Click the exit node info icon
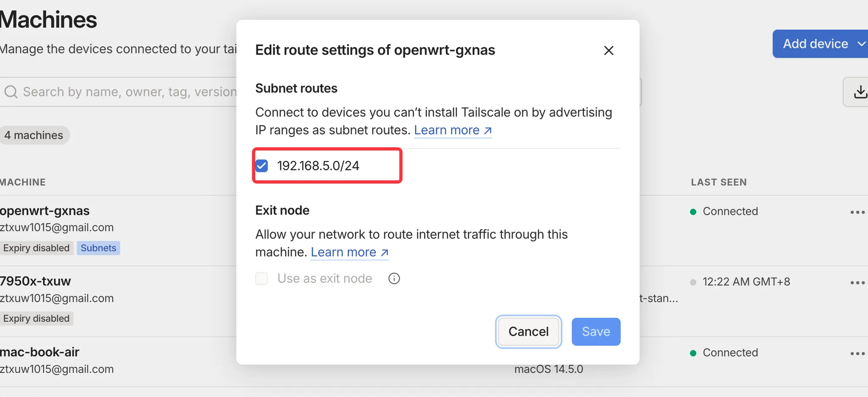The width and height of the screenshot is (868, 397). coord(394,278)
